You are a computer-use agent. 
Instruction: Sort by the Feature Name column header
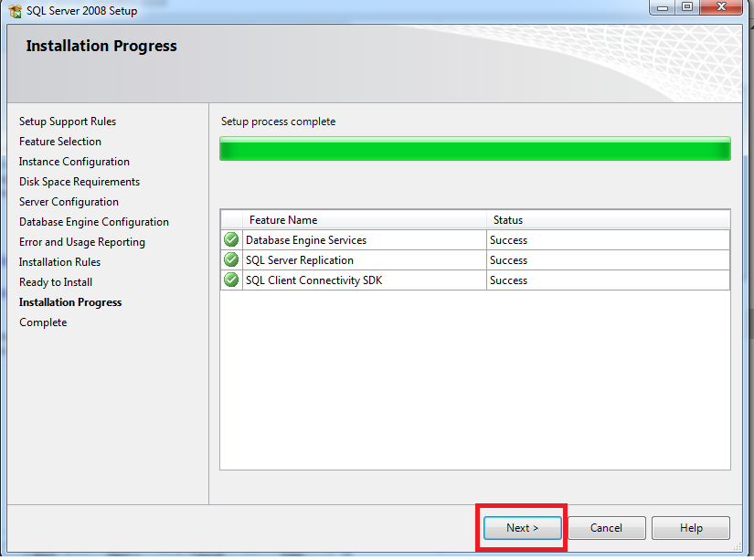click(365, 220)
